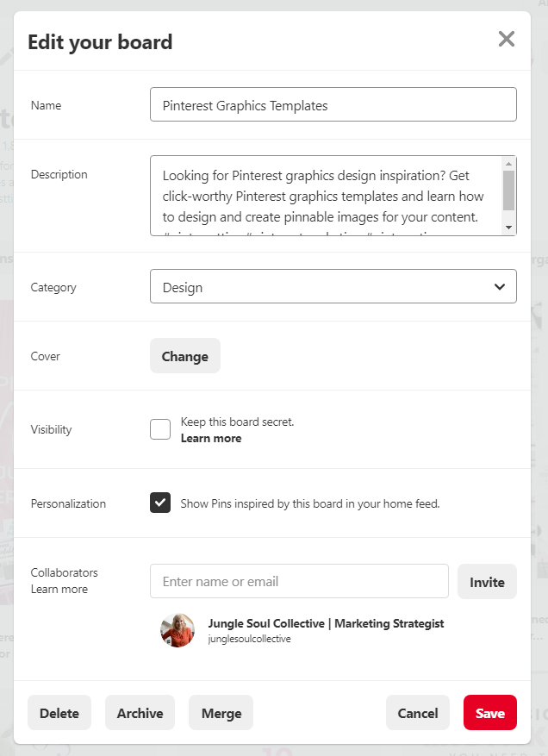The width and height of the screenshot is (548, 756).
Task: Click the Invite button
Action: coord(487,581)
